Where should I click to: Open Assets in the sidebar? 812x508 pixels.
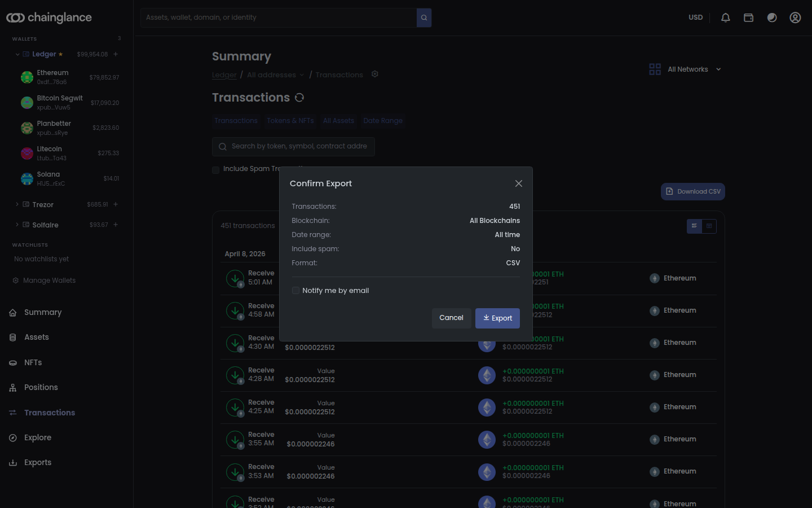click(x=37, y=337)
